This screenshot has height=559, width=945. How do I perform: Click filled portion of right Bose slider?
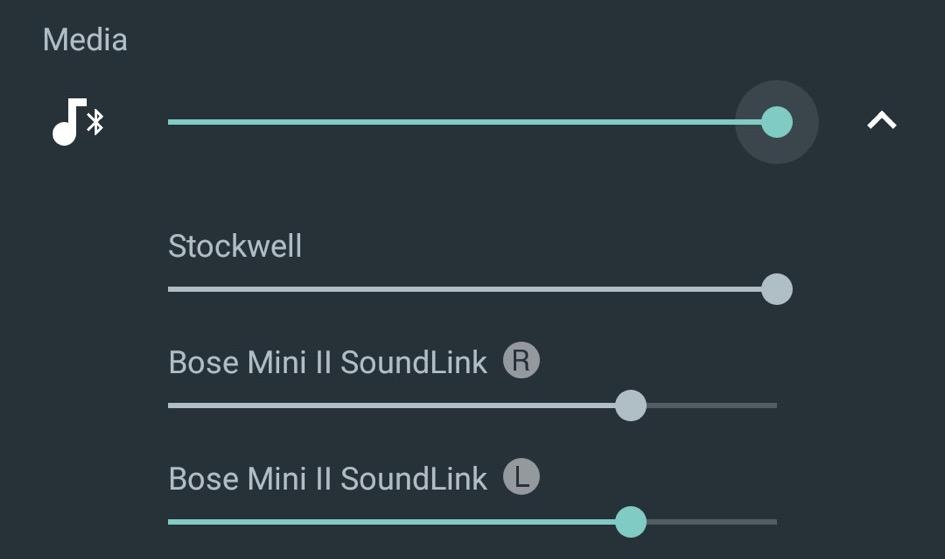coord(392,405)
